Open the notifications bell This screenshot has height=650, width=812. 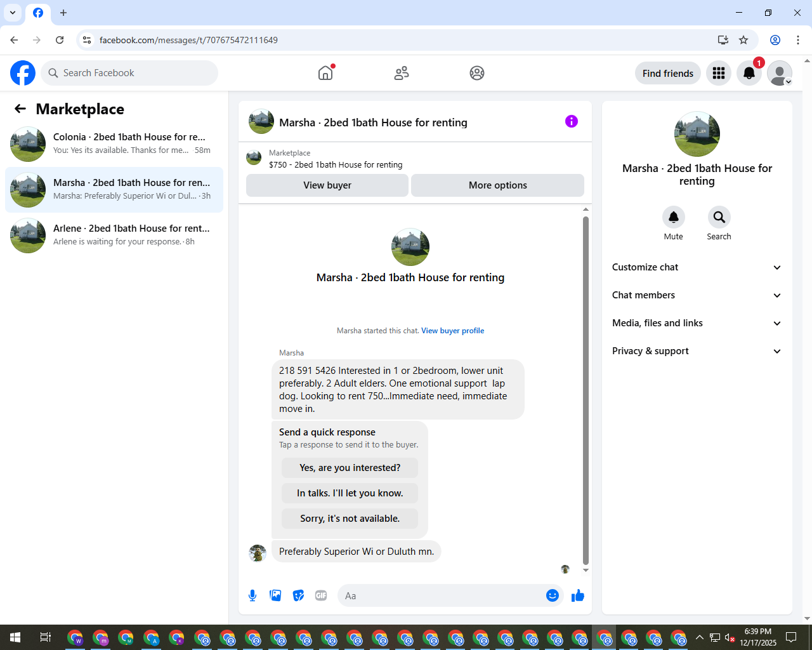pyautogui.click(x=749, y=73)
